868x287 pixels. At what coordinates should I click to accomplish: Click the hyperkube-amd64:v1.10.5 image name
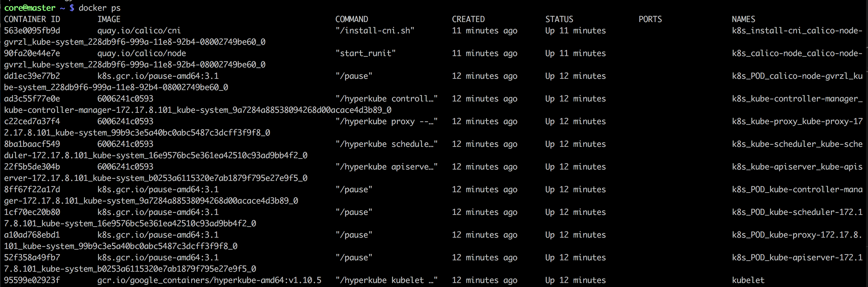pyautogui.click(x=209, y=280)
